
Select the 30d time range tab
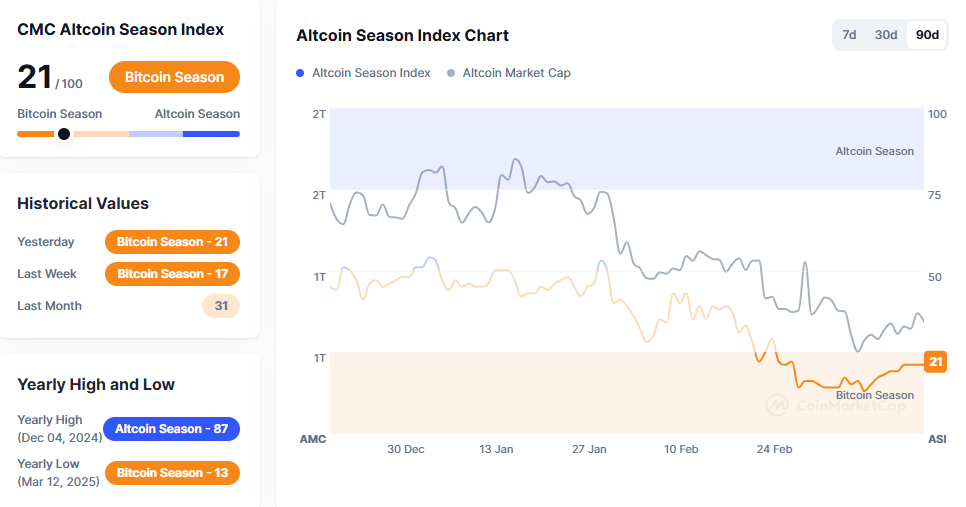click(x=886, y=35)
